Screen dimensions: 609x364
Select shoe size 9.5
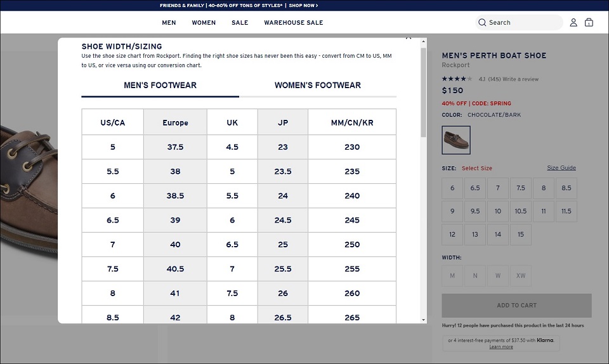pyautogui.click(x=475, y=212)
